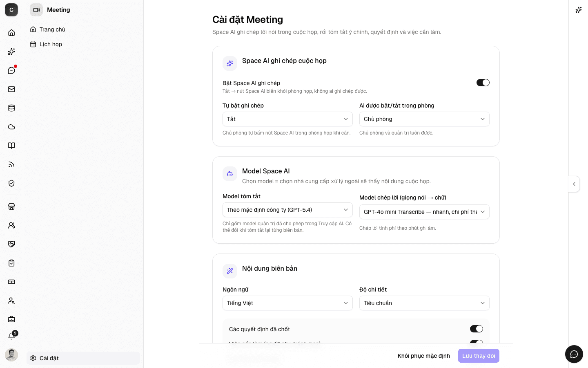Open the person search icon in the left rail
The width and height of the screenshot is (588, 368).
(11, 301)
